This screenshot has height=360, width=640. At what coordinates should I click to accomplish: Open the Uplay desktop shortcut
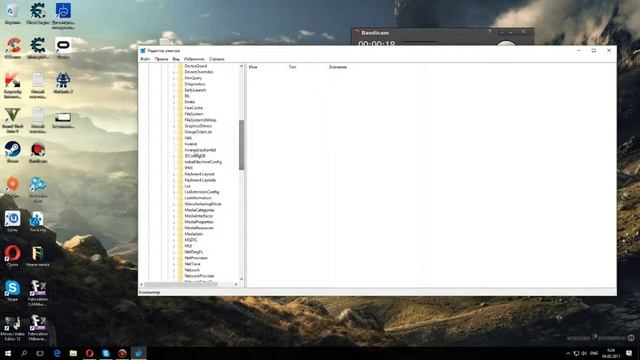tap(13, 221)
